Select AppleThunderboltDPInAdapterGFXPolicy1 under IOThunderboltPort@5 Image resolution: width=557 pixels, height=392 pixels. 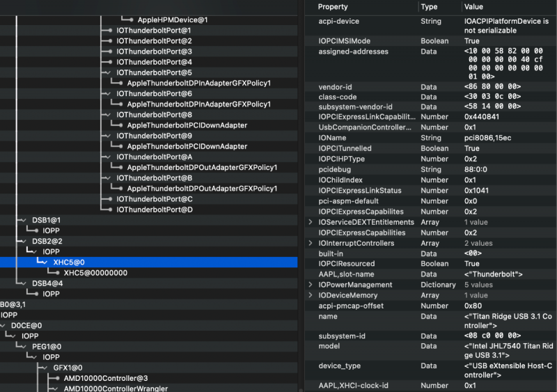point(199,83)
